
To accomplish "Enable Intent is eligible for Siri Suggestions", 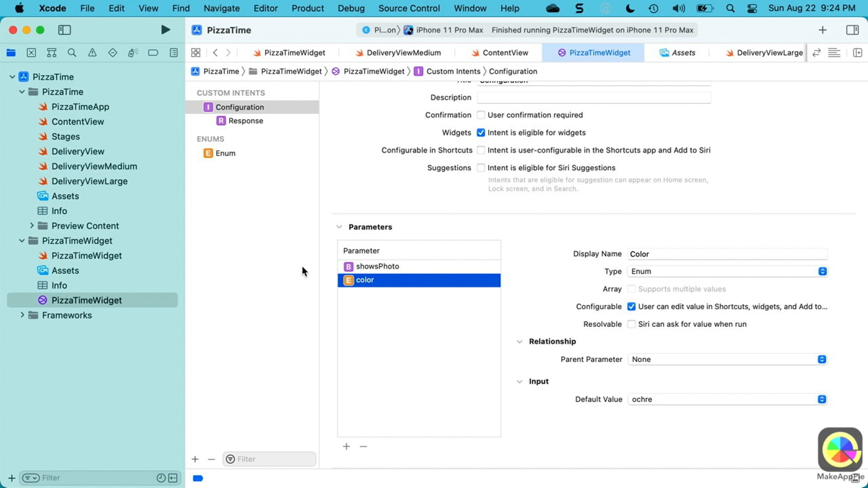I will click(481, 168).
